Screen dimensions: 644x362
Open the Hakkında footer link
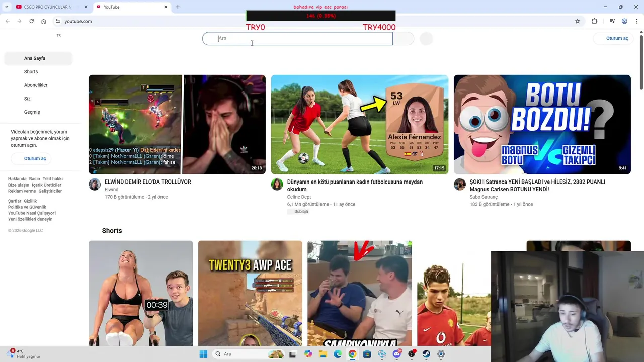17,179
